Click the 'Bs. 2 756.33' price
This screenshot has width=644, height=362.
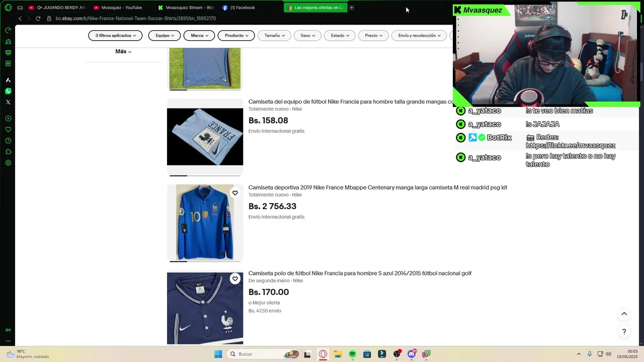click(272, 207)
